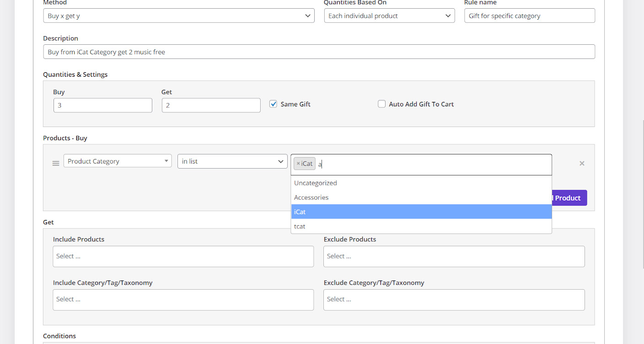Screen dimensions: 644x344
Task: Click the drag handle icon on product row
Action: (x=56, y=163)
